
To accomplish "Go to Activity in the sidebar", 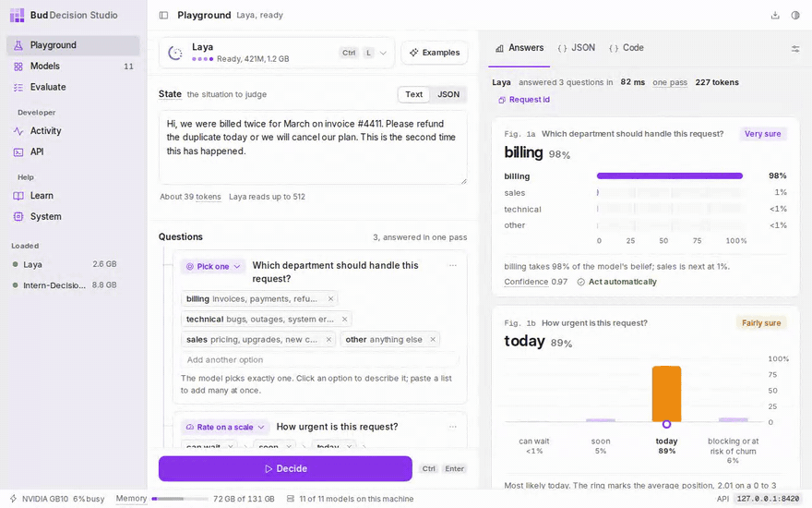I will coord(73,131).
